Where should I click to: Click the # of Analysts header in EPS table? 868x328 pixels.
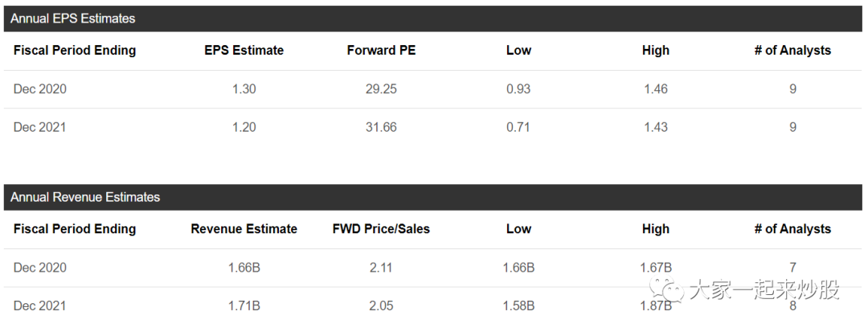(792, 51)
